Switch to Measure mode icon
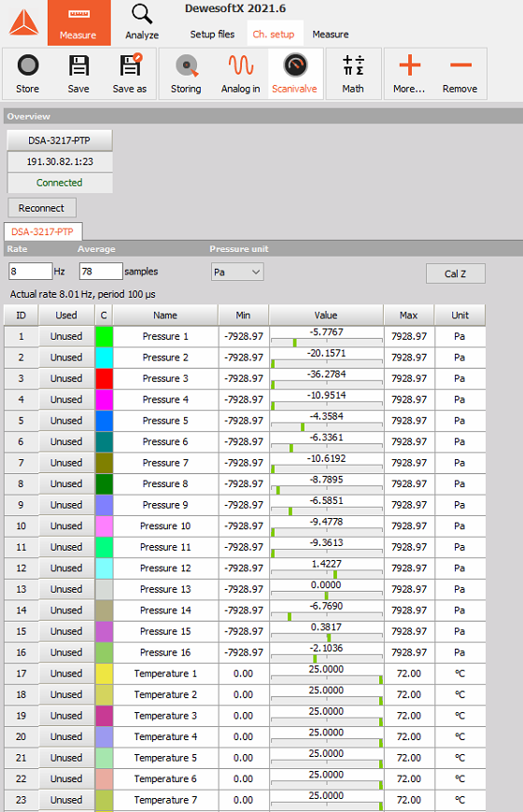Viewport: 523px width, 812px height. [78, 22]
